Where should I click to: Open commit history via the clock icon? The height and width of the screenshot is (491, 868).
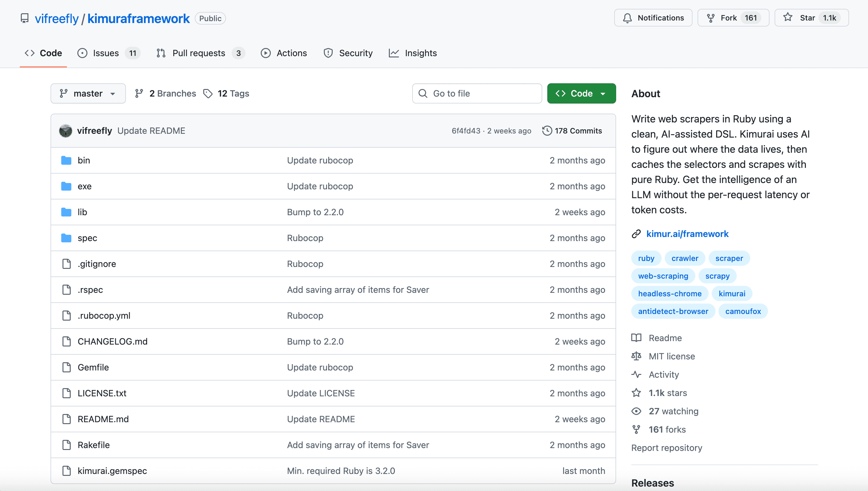[x=547, y=131]
